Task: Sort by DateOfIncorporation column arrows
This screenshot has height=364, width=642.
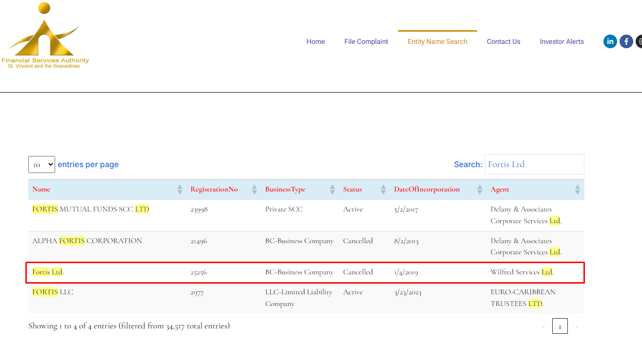Action: pos(480,190)
